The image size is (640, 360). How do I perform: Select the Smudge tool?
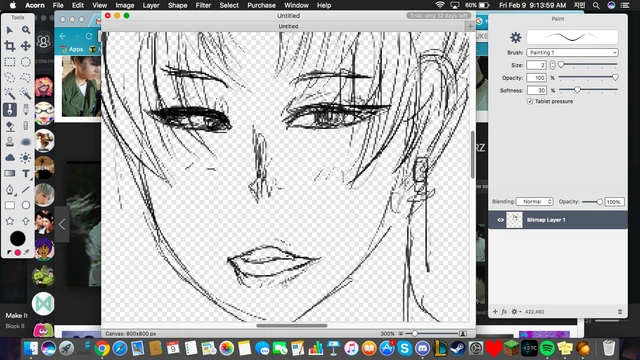coord(26,142)
